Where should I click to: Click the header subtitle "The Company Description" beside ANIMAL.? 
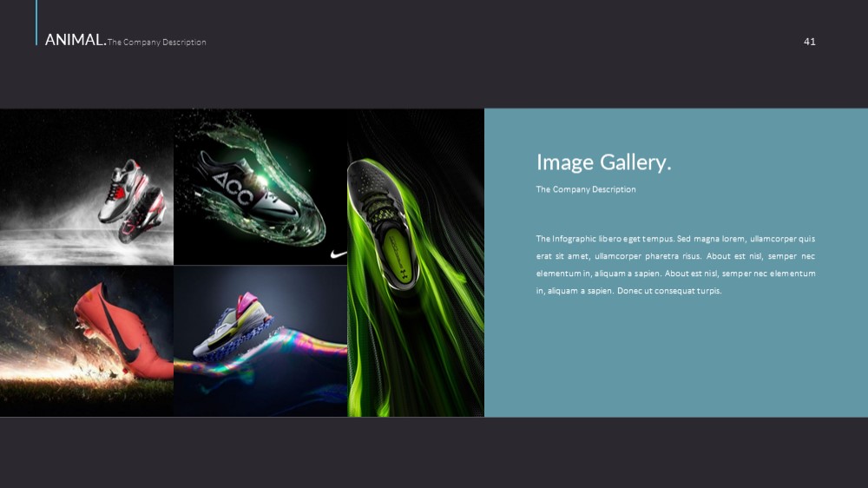pos(156,42)
